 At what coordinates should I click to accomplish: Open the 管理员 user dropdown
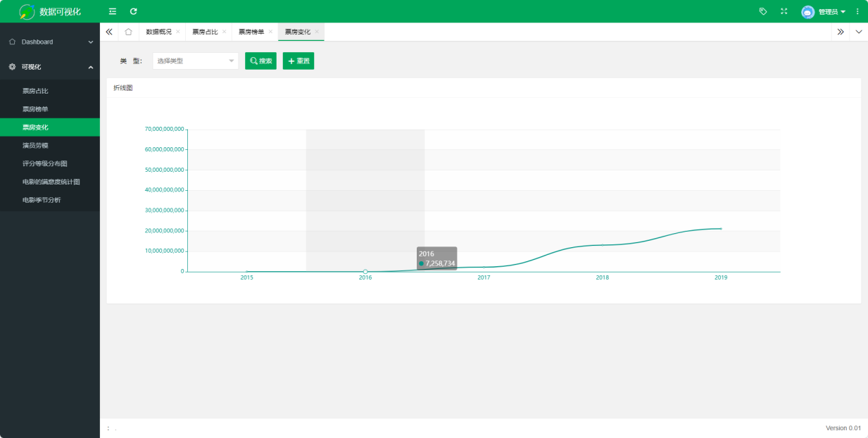click(x=831, y=12)
